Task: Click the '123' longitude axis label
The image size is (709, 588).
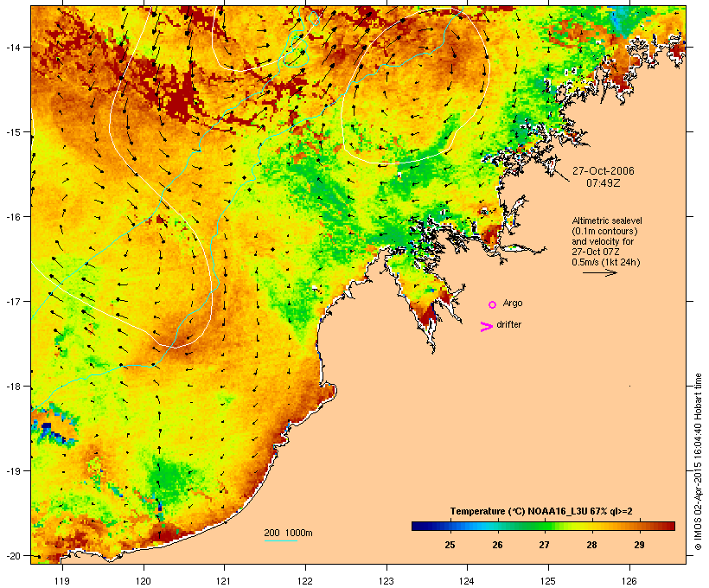Action: [x=386, y=581]
